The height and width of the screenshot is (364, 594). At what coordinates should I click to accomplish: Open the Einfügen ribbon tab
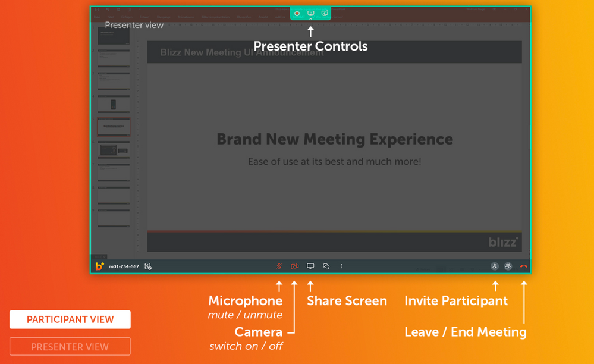coord(127,17)
